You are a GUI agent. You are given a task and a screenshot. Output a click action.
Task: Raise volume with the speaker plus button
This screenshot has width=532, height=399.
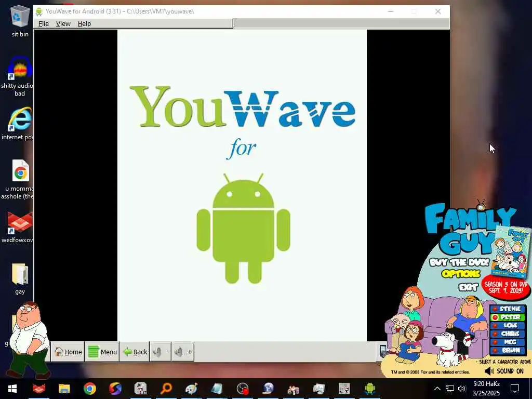pyautogui.click(x=183, y=352)
